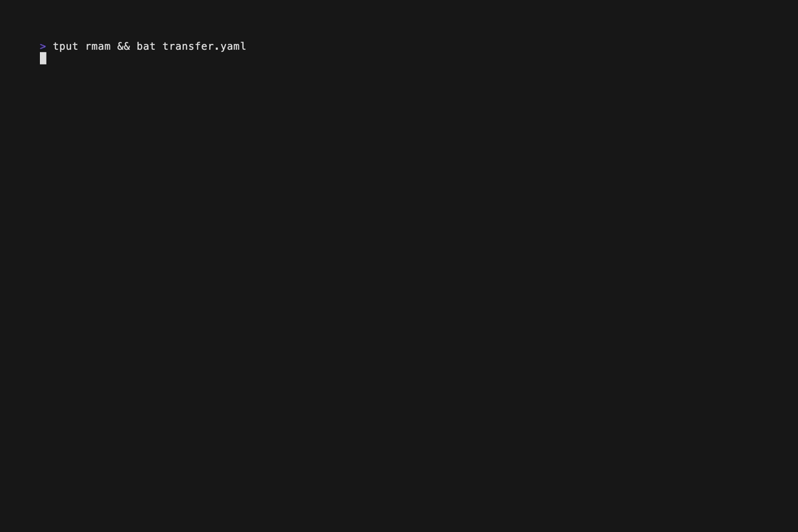Click the "f" in transfer.yaml
The image size is (798, 532).
[198, 46]
